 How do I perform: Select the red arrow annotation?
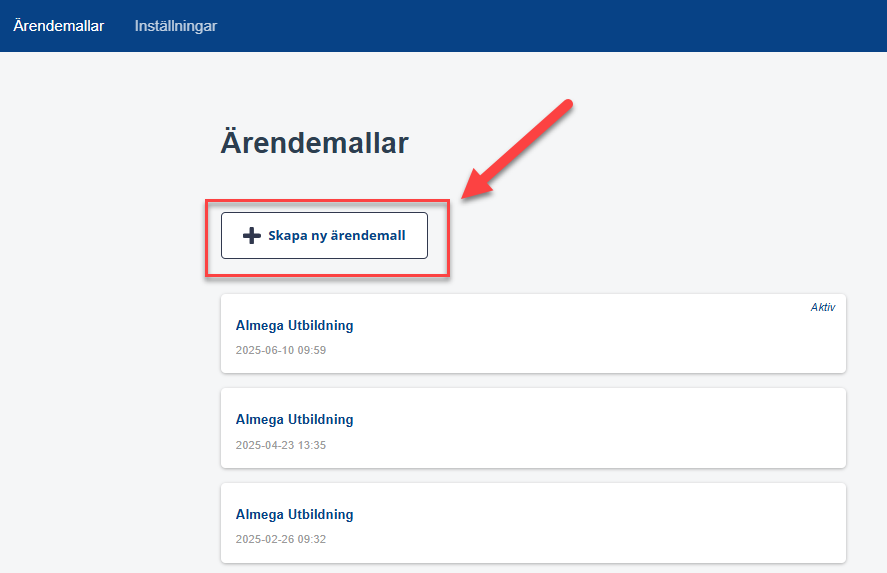click(517, 149)
